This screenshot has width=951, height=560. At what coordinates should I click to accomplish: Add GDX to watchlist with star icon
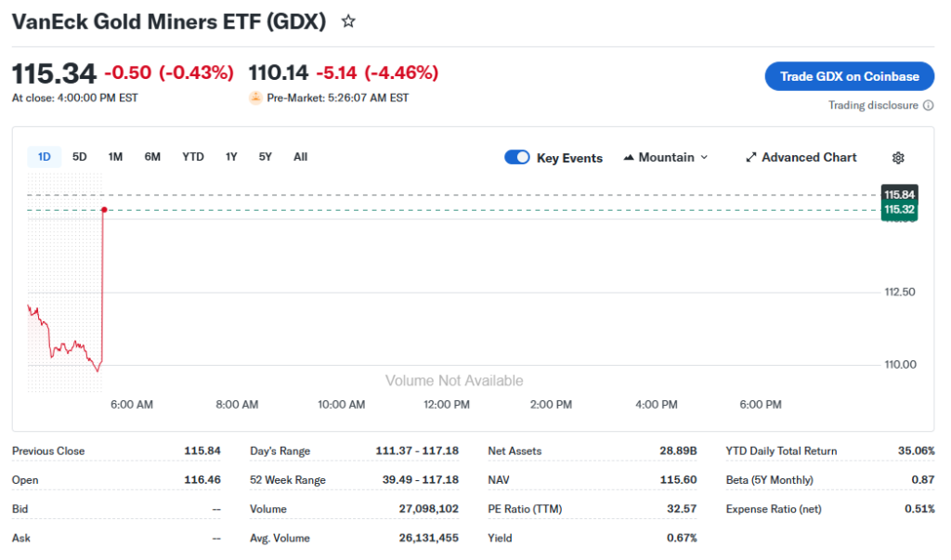(348, 20)
